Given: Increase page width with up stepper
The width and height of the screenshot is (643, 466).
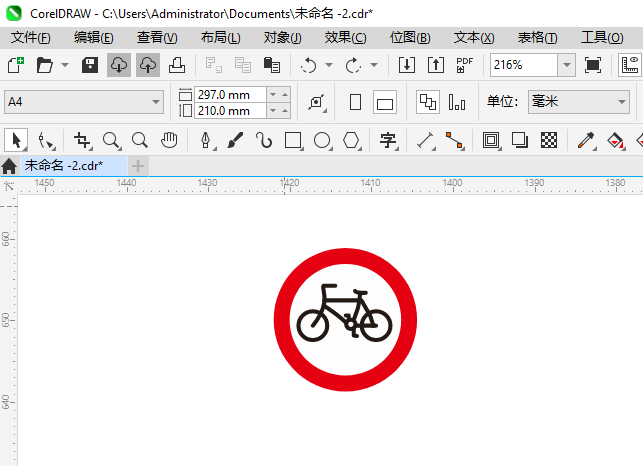Looking at the screenshot, I should (x=285, y=95).
